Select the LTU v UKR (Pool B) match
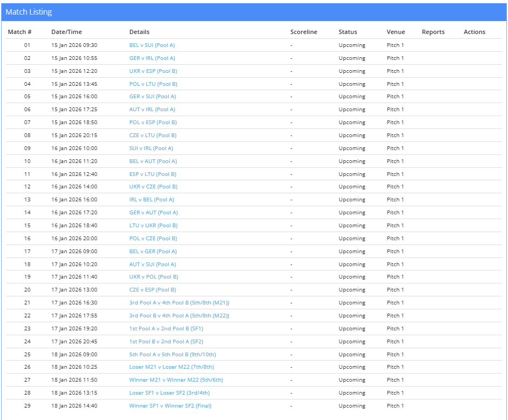Image resolution: width=508 pixels, height=420 pixels. (153, 226)
